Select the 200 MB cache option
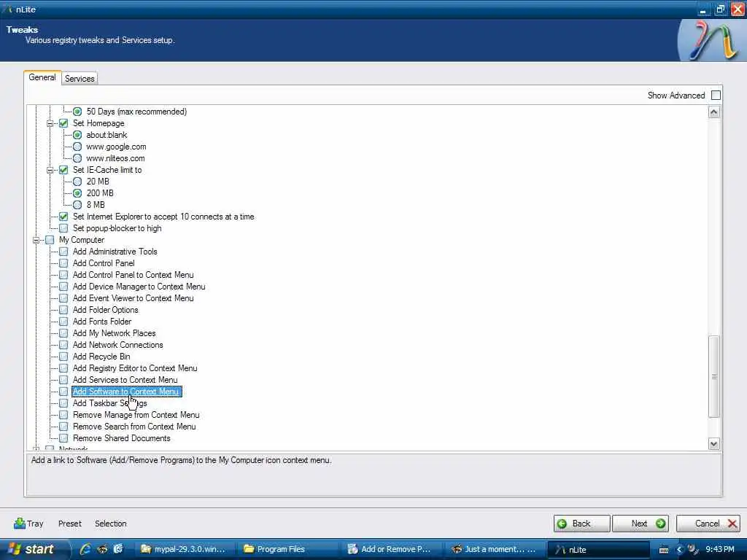The image size is (747, 560). point(77,193)
